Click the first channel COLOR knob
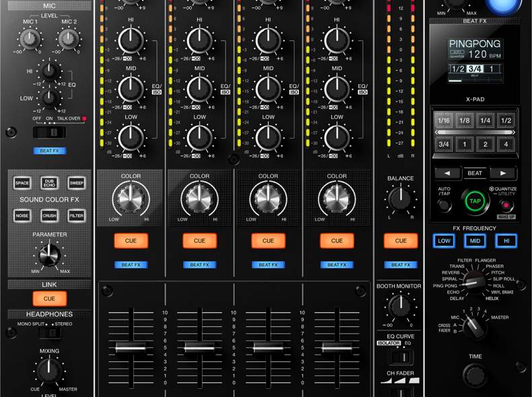This screenshot has width=532, height=397. pyautogui.click(x=131, y=199)
